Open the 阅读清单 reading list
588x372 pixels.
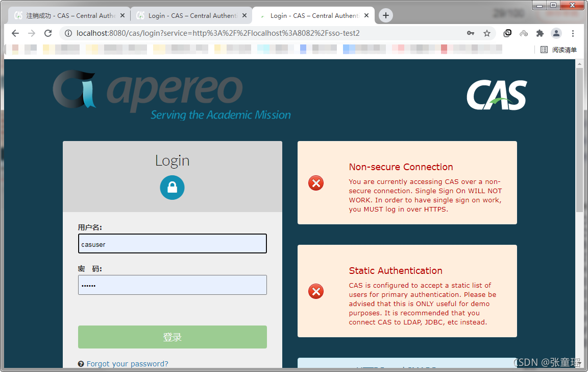(559, 50)
